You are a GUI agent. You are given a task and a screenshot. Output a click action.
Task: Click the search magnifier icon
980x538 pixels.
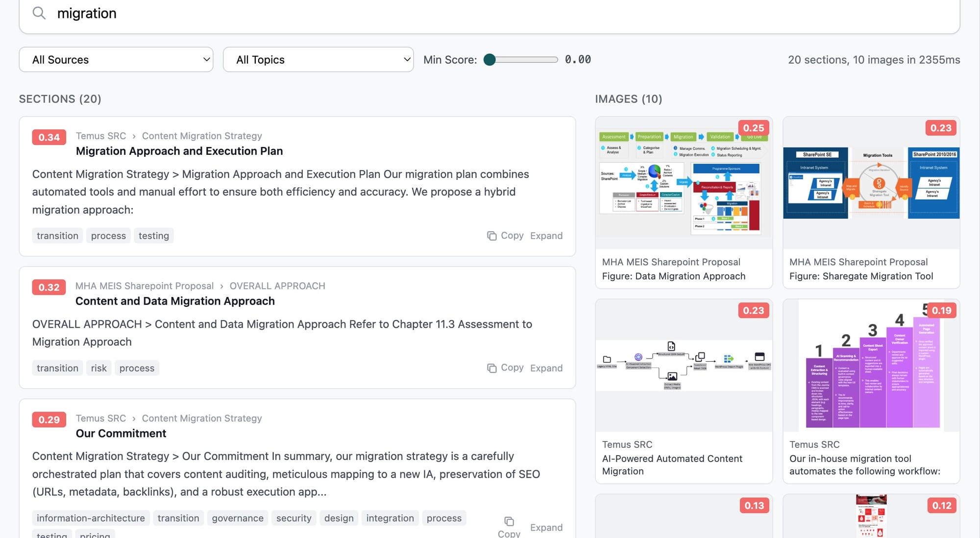[x=39, y=13]
